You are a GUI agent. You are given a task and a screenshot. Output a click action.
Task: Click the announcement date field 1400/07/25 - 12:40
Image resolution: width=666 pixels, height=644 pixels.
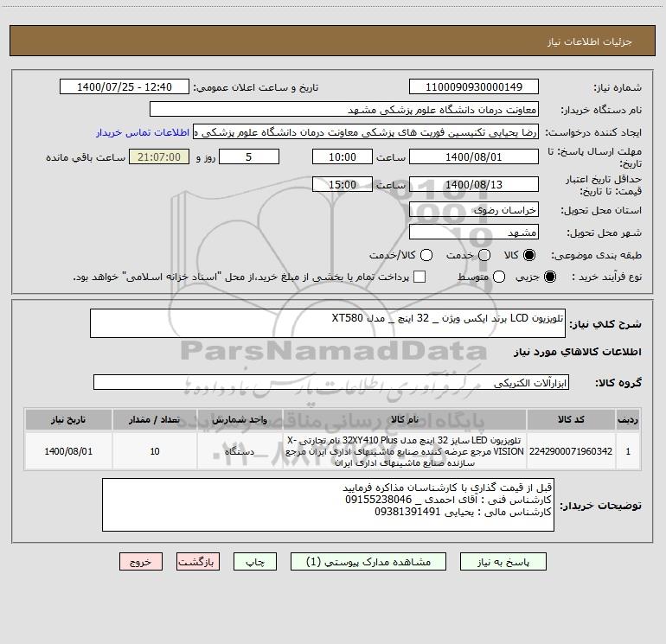click(125, 87)
